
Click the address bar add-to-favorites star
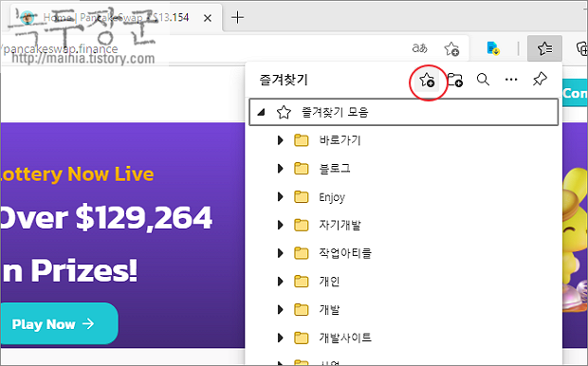coord(451,48)
